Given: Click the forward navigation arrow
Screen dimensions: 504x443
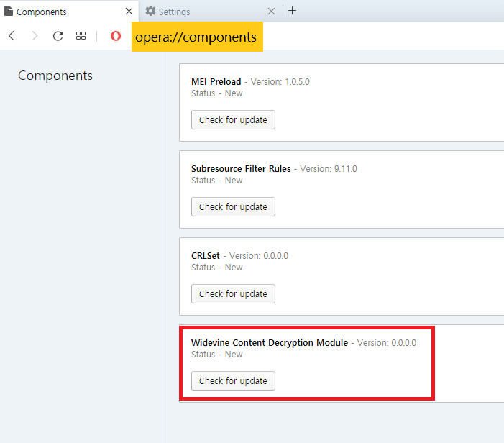Looking at the screenshot, I should [x=35, y=36].
